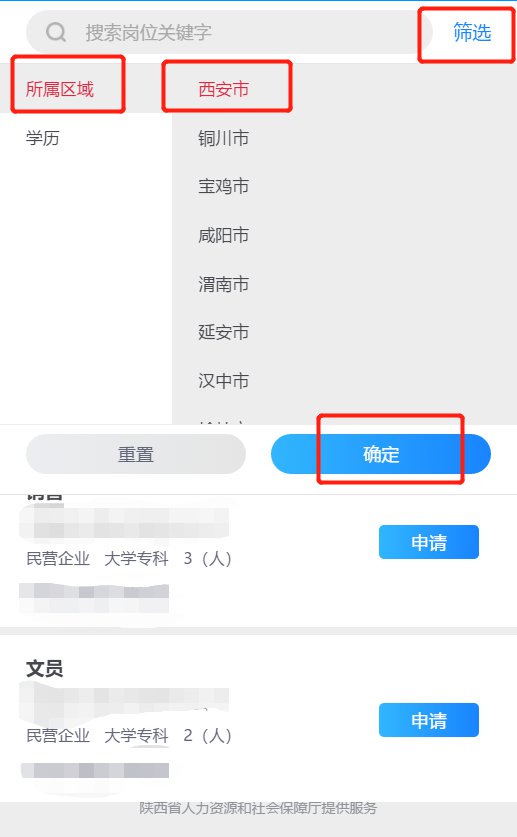The width and height of the screenshot is (517, 837).
Task: Pick 渭南市 as the region
Action: (x=224, y=284)
